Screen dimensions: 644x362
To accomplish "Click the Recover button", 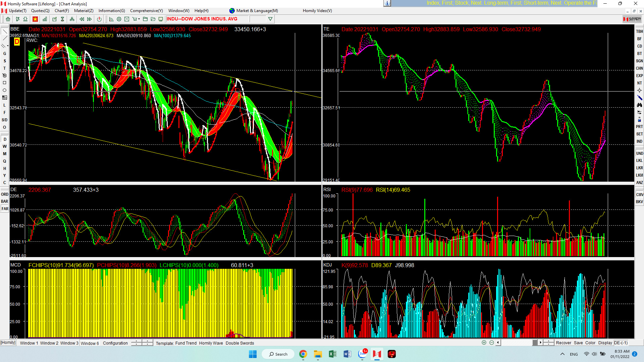I will (x=563, y=343).
